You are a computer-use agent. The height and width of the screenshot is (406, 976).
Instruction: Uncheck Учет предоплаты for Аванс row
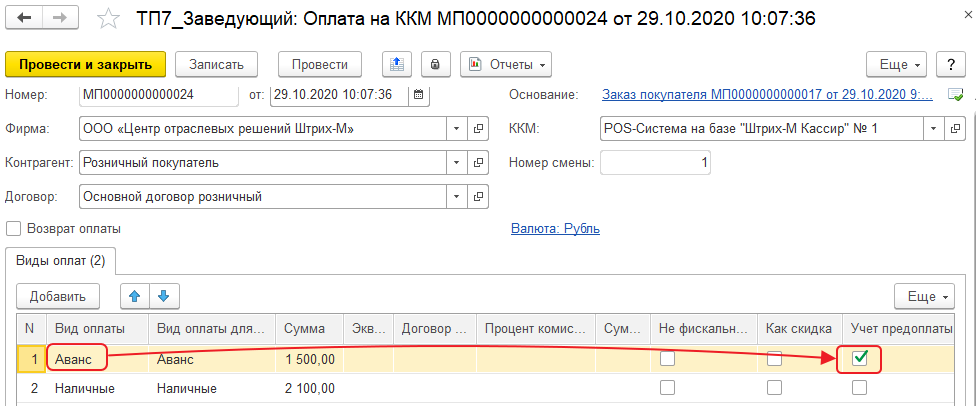point(858,358)
